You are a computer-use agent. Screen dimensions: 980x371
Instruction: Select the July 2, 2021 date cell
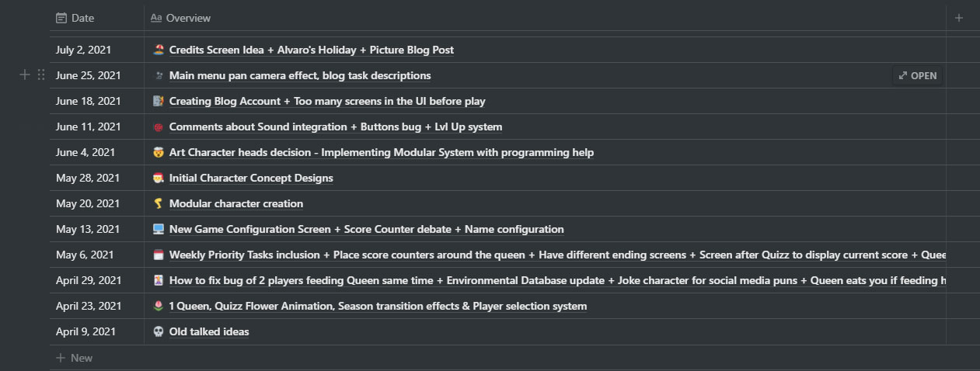pyautogui.click(x=97, y=50)
